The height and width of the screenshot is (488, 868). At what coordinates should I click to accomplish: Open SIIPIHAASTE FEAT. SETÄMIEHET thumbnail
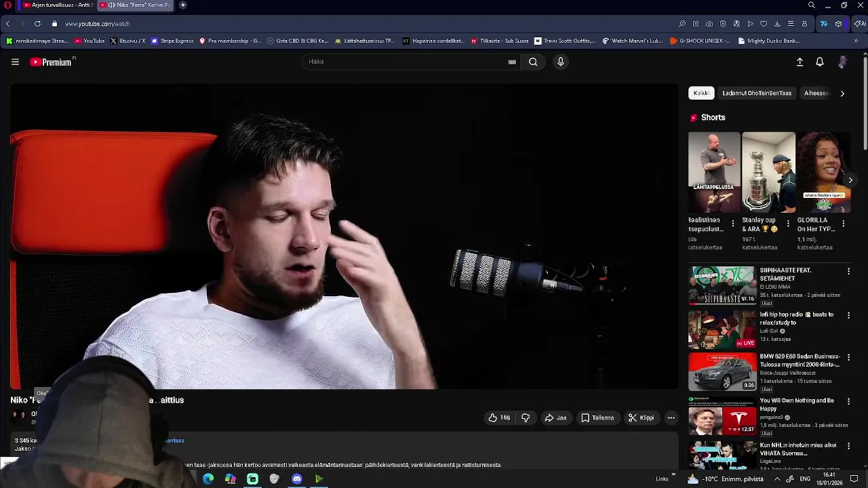[x=722, y=285]
